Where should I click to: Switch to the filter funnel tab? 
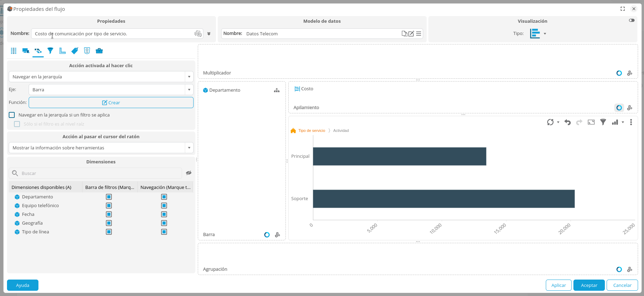click(50, 51)
